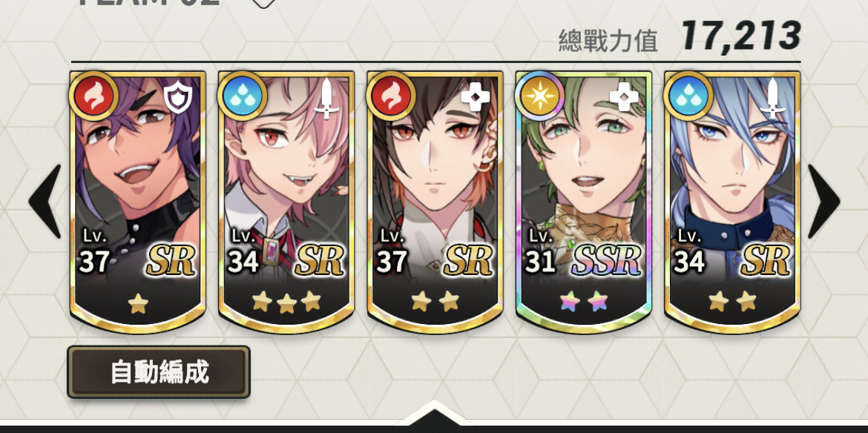Go to next team with right arrow

click(x=823, y=201)
